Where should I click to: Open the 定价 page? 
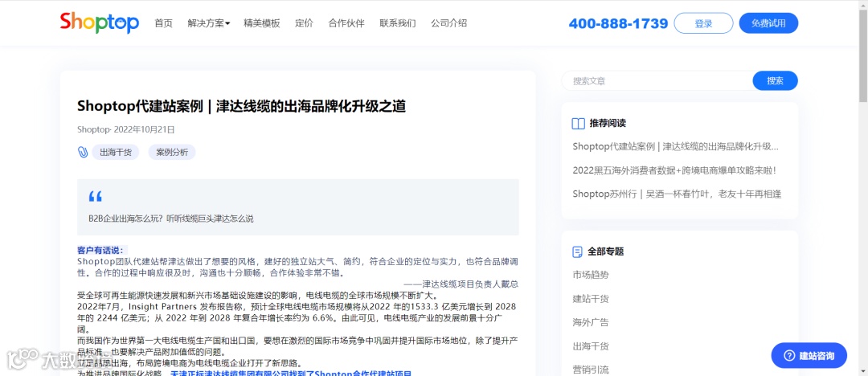click(304, 23)
